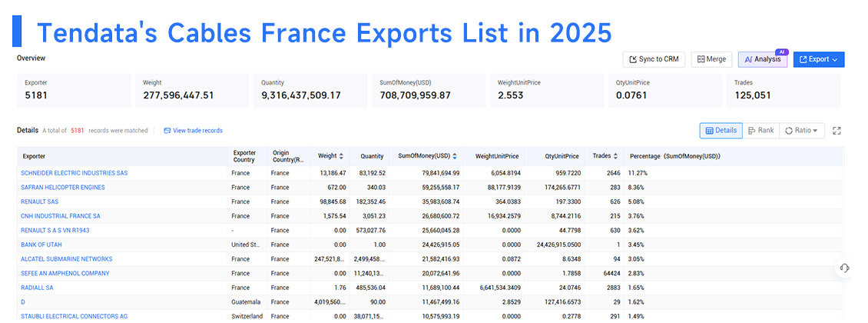Select the Quantity 9,316,437,509.17 overview card

(310, 90)
